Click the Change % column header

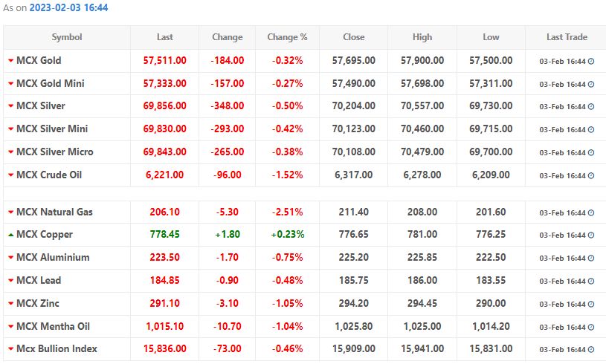287,37
